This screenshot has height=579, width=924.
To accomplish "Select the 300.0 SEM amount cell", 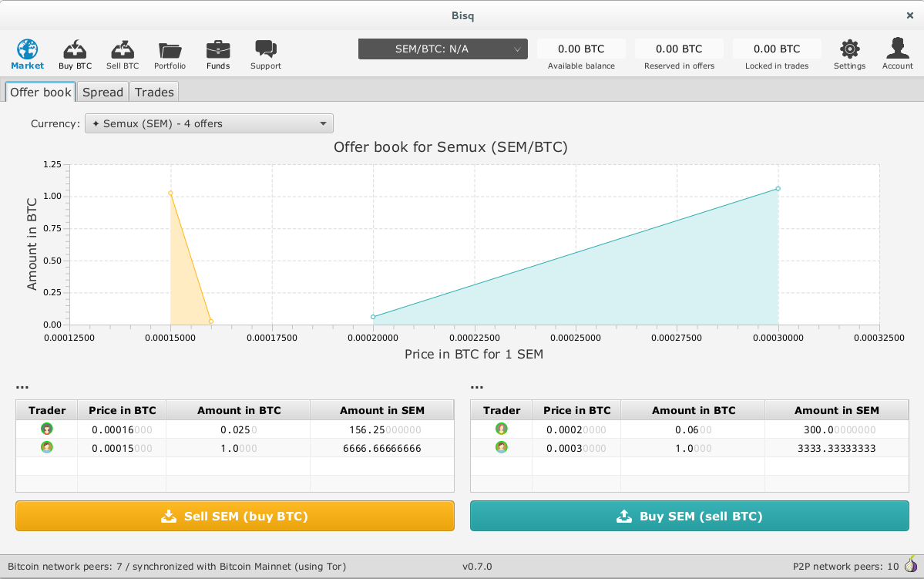I will [837, 430].
